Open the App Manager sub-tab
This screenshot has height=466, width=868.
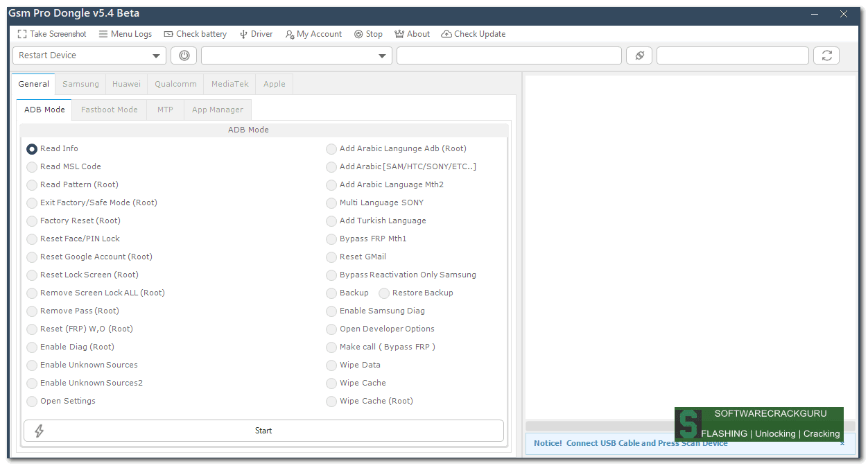218,110
